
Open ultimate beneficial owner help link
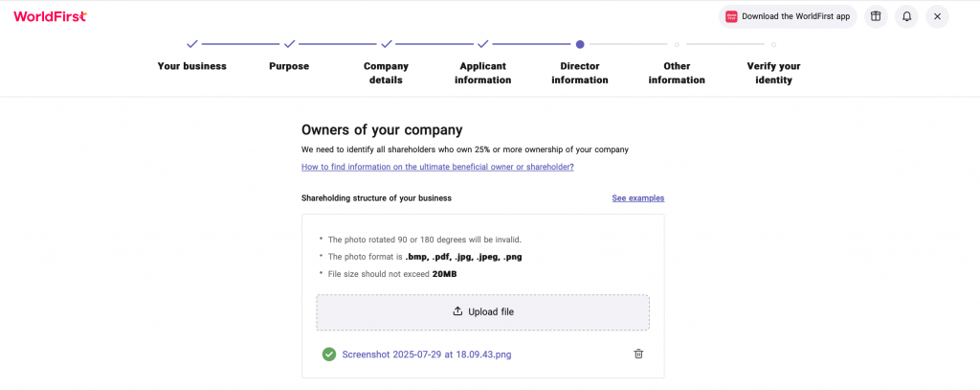(x=437, y=167)
